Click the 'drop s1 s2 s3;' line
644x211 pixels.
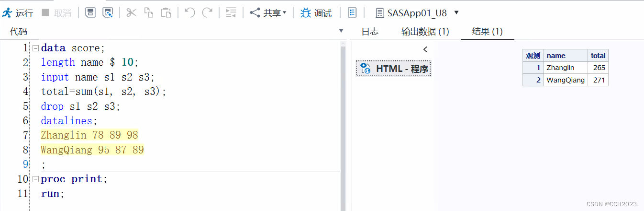click(x=81, y=106)
